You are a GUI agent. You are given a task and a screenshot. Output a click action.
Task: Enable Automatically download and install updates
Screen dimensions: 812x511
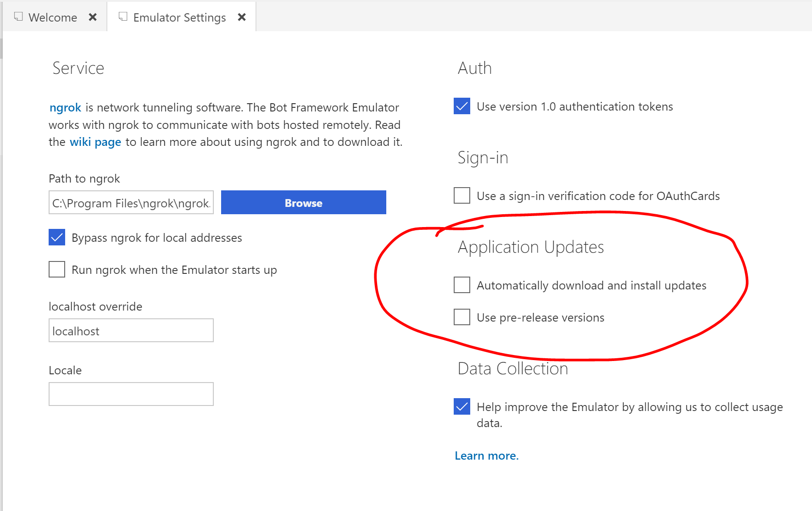(x=461, y=285)
